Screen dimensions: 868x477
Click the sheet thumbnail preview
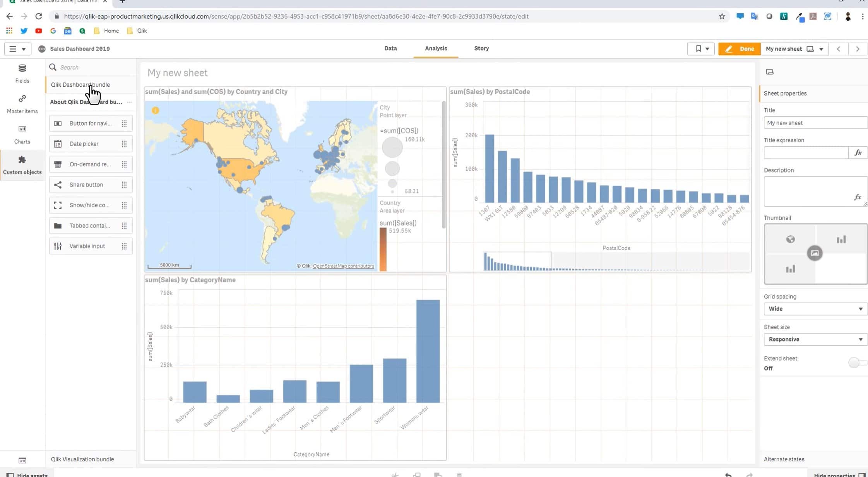[x=815, y=254]
